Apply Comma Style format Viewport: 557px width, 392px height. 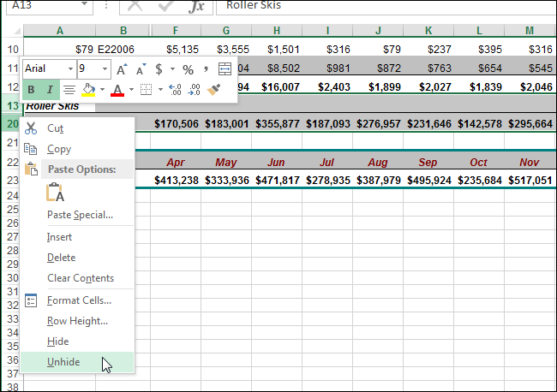206,68
